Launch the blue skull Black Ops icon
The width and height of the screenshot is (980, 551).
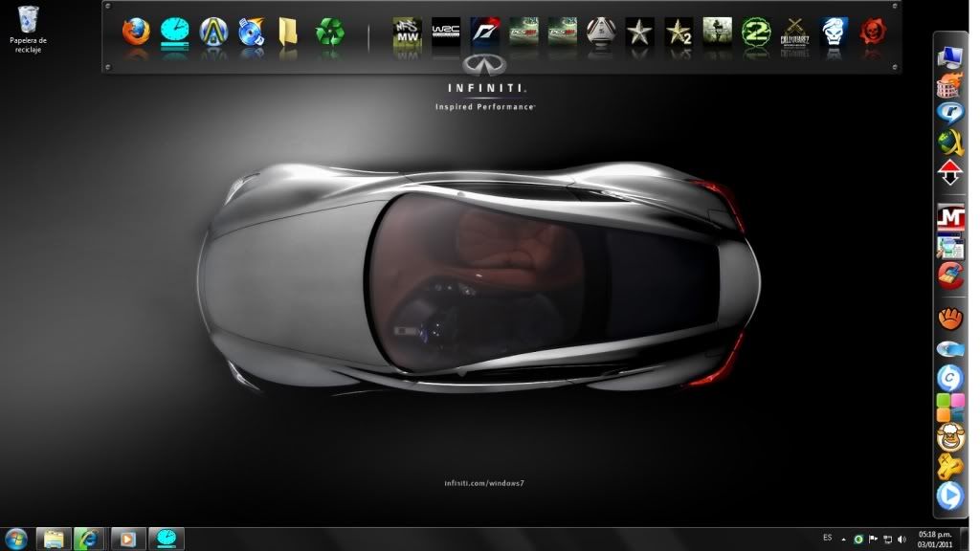point(834,32)
